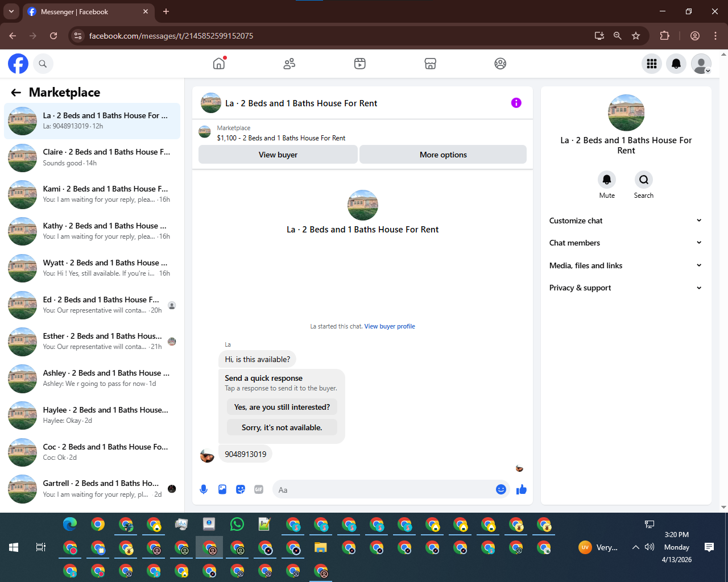Open the Facebook menu grid icon
Viewport: 728px width, 582px height.
click(x=652, y=64)
